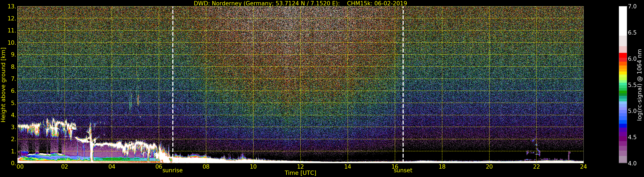644x177 pixels.
Task: Click the height axis tick label 11
Action: [x=12, y=31]
